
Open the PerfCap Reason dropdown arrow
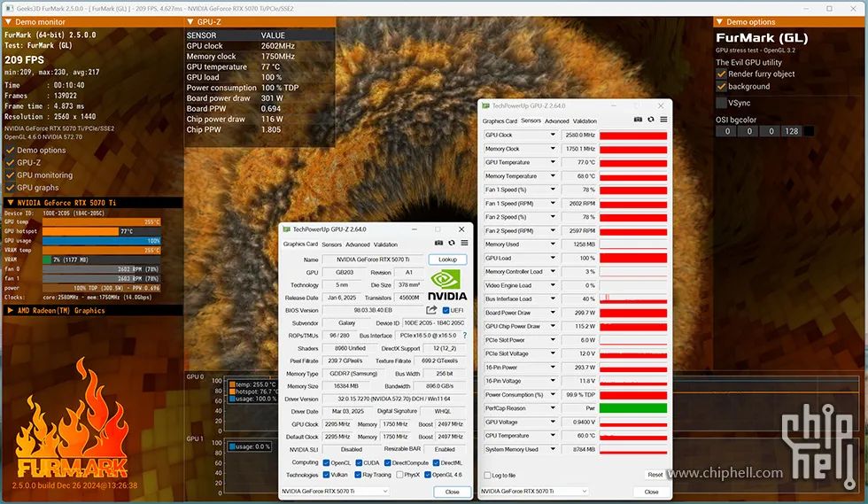tap(553, 408)
